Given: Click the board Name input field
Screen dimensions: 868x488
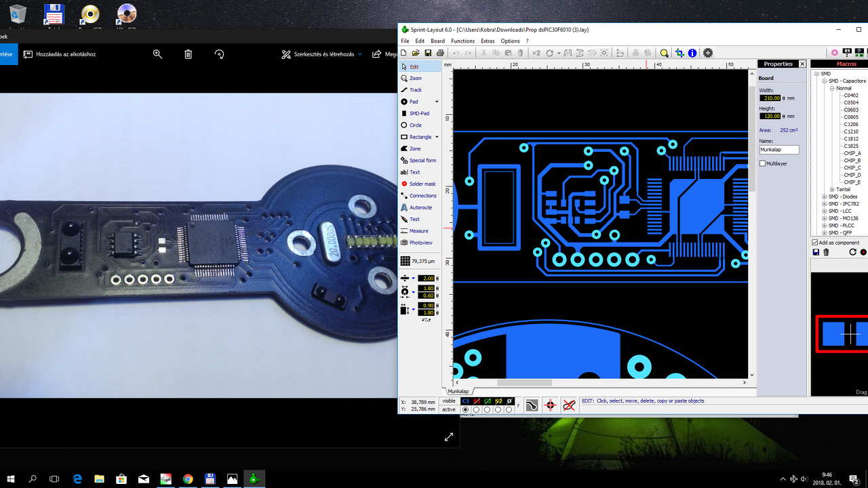Looking at the screenshot, I should coord(779,150).
